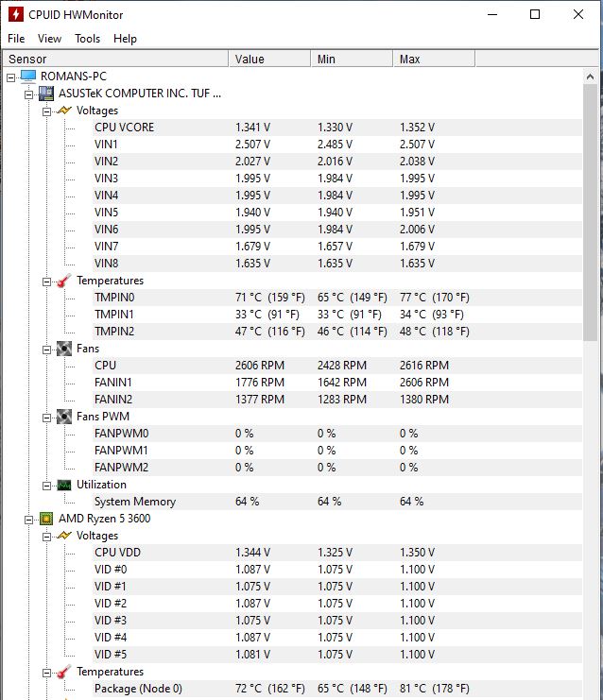Viewport: 603px width, 700px height.
Task: Click the 1642 RPM FANIN1 min value
Action: pyautogui.click(x=342, y=383)
